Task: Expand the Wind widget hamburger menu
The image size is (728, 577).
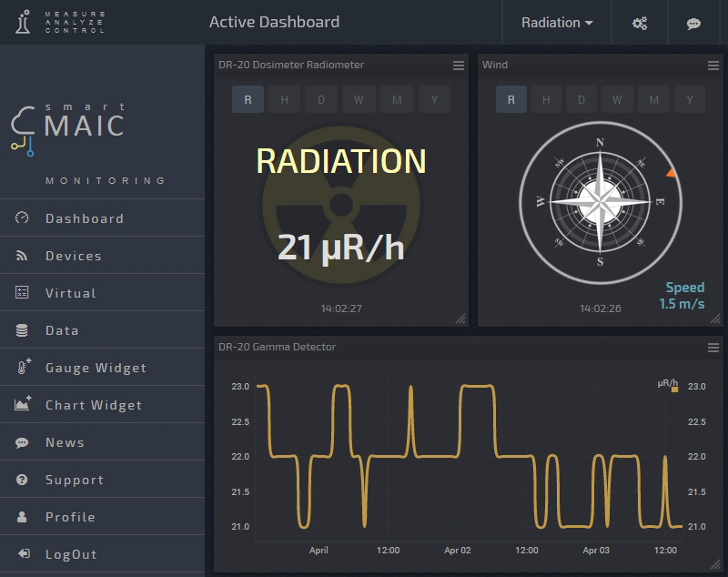Action: [x=714, y=65]
